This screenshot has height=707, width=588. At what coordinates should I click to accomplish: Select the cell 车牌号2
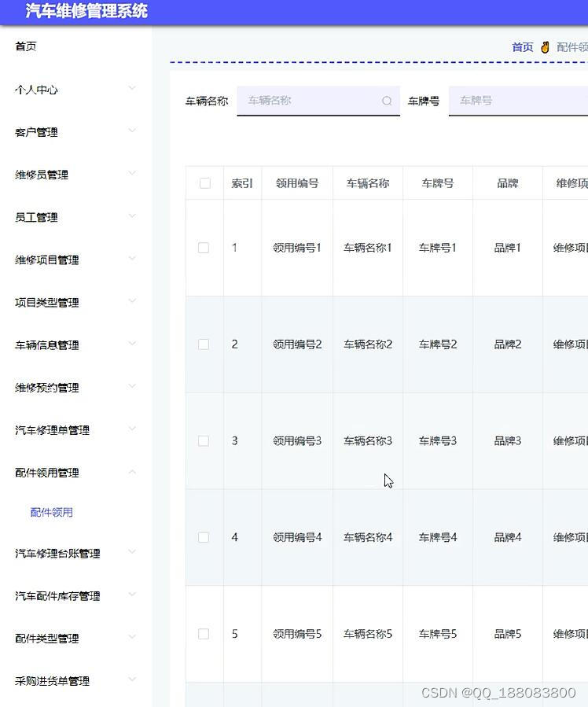click(438, 344)
